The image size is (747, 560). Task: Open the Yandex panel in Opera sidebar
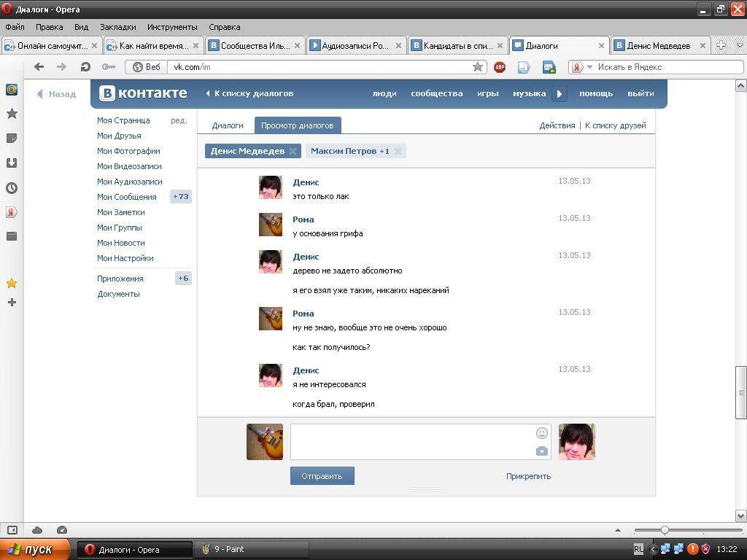[12, 212]
